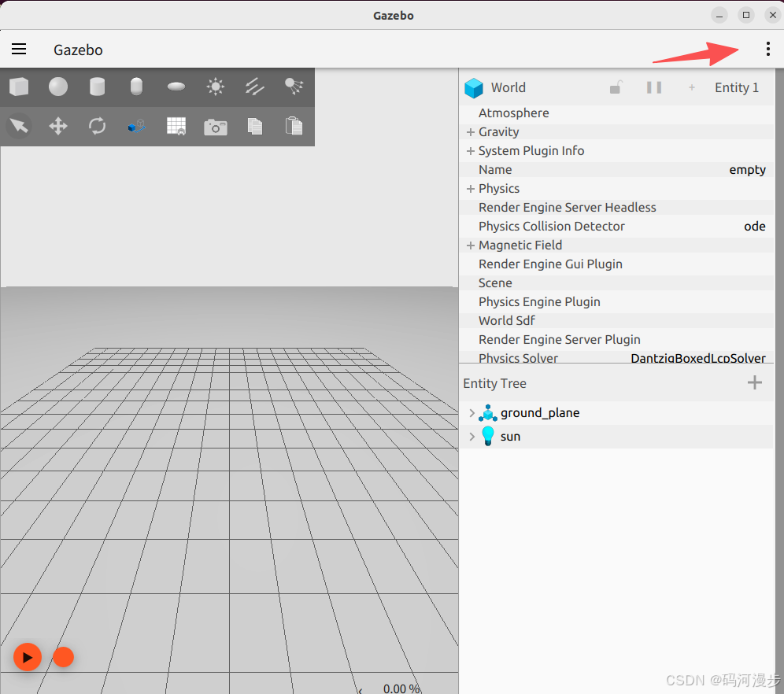The width and height of the screenshot is (784, 694).
Task: Expand the Physics property
Action: (470, 189)
